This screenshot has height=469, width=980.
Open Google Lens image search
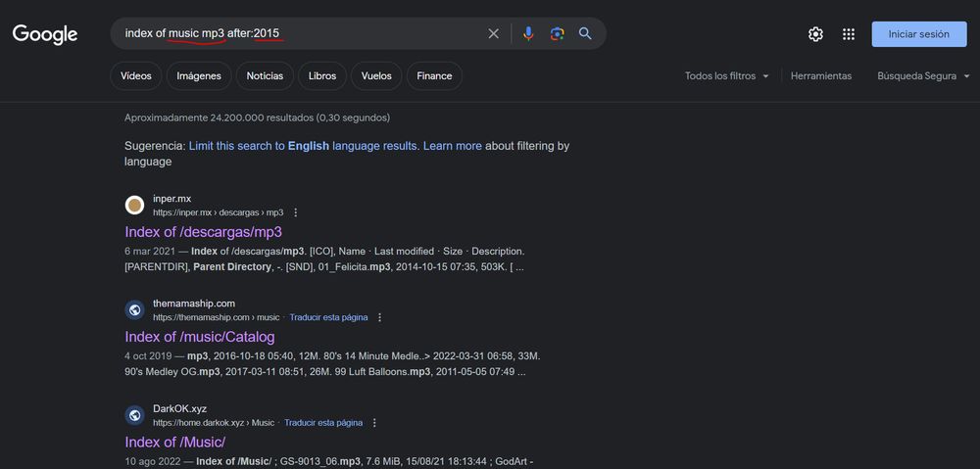(558, 33)
